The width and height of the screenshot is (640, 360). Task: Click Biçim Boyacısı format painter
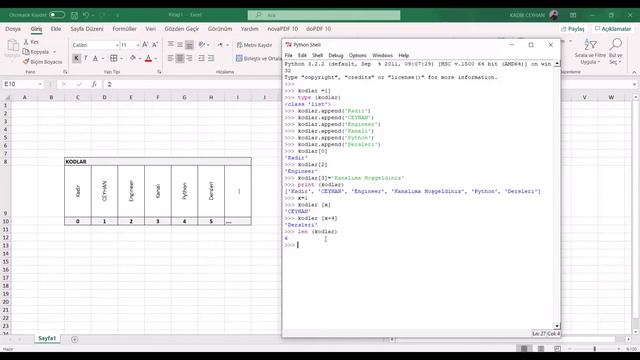tap(43, 62)
